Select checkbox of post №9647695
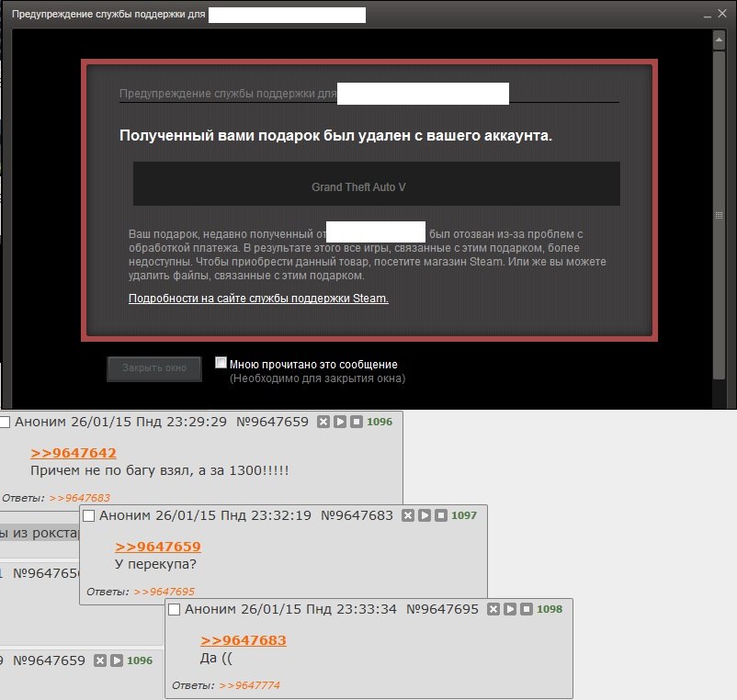 (x=174, y=609)
